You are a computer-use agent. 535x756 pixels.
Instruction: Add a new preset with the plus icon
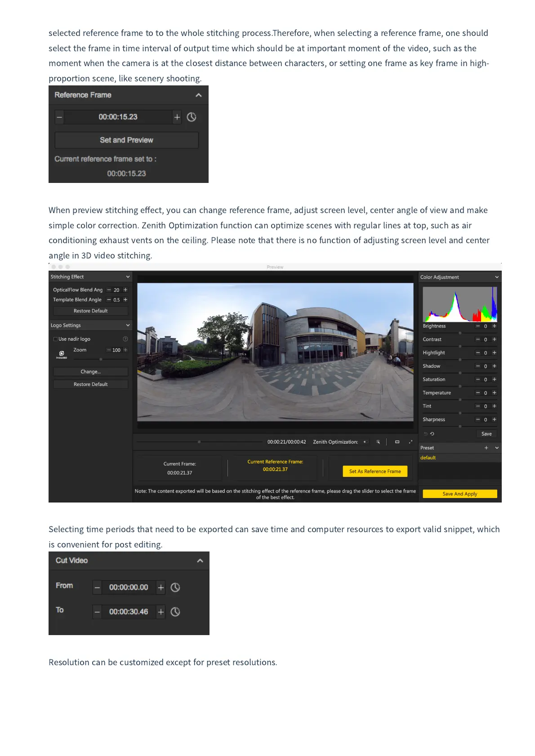tap(486, 448)
